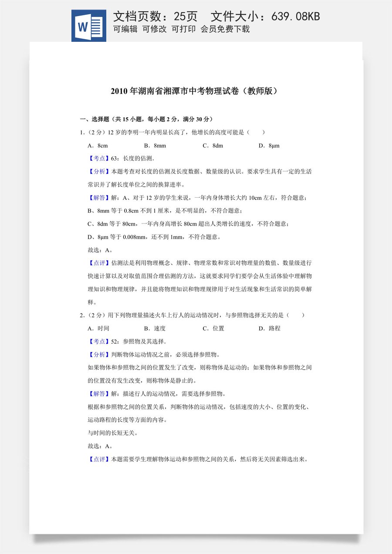Click the page count text 文档页数：25页

(x=155, y=17)
